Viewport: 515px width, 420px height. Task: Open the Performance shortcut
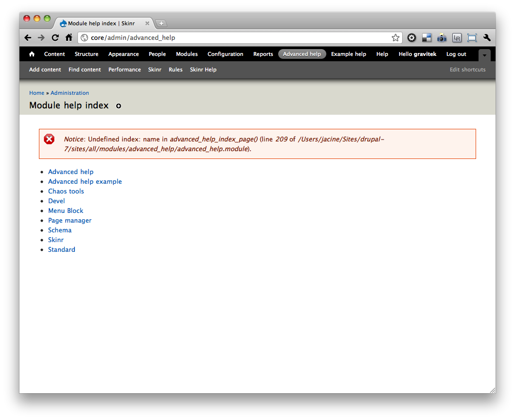(124, 70)
